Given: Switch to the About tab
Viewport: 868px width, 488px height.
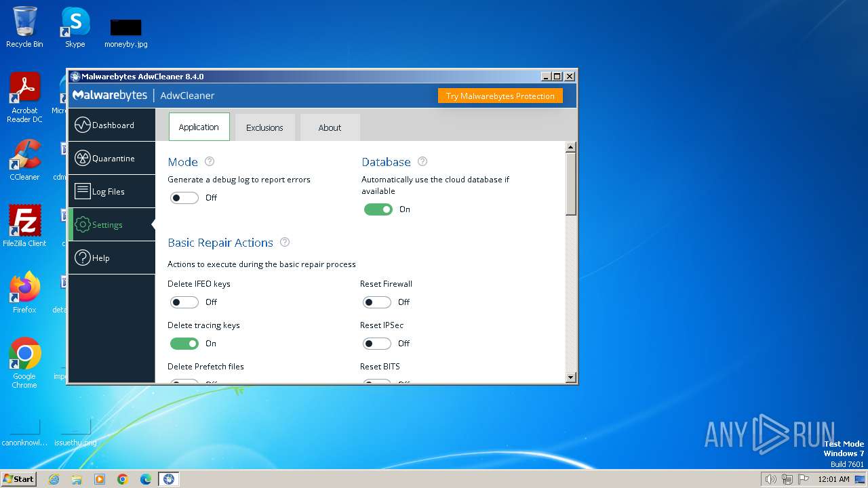Looking at the screenshot, I should [330, 127].
